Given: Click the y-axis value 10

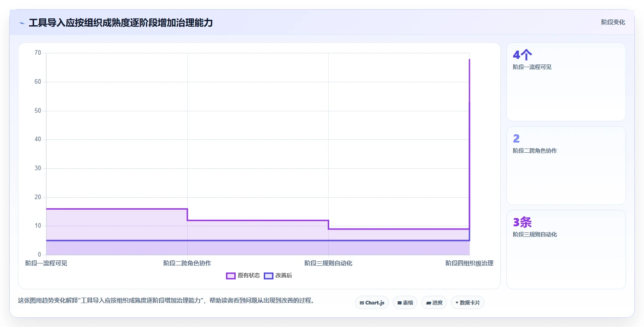Looking at the screenshot, I should (38, 226).
